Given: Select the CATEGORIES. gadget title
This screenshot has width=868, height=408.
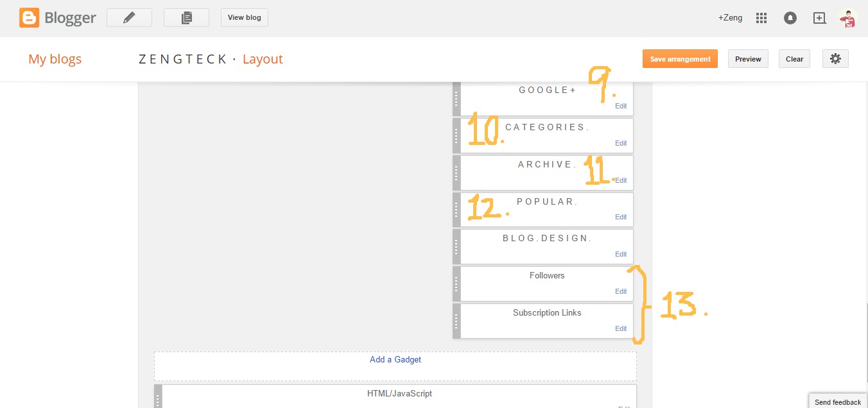Looking at the screenshot, I should click(547, 127).
